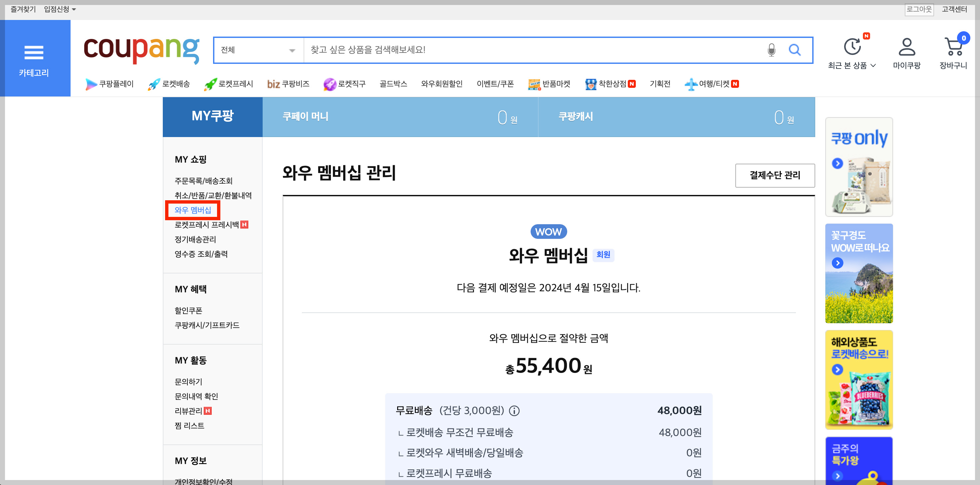Click the 쿠팡 only banner arrow
The height and width of the screenshot is (485, 980).
[x=837, y=163]
